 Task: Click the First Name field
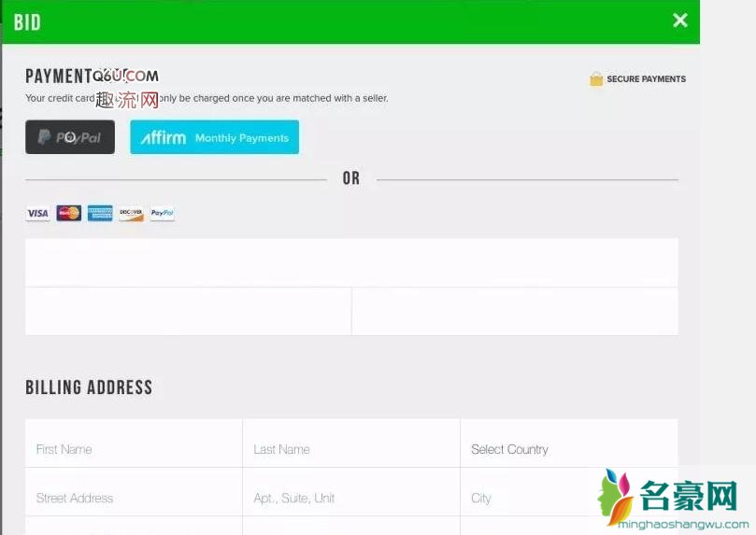coord(134,449)
